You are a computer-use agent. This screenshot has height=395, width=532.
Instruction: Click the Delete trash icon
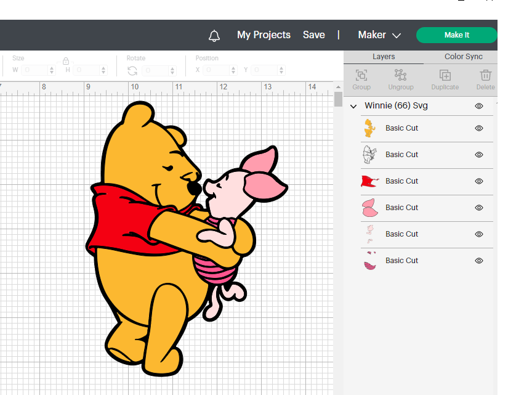[x=486, y=75]
